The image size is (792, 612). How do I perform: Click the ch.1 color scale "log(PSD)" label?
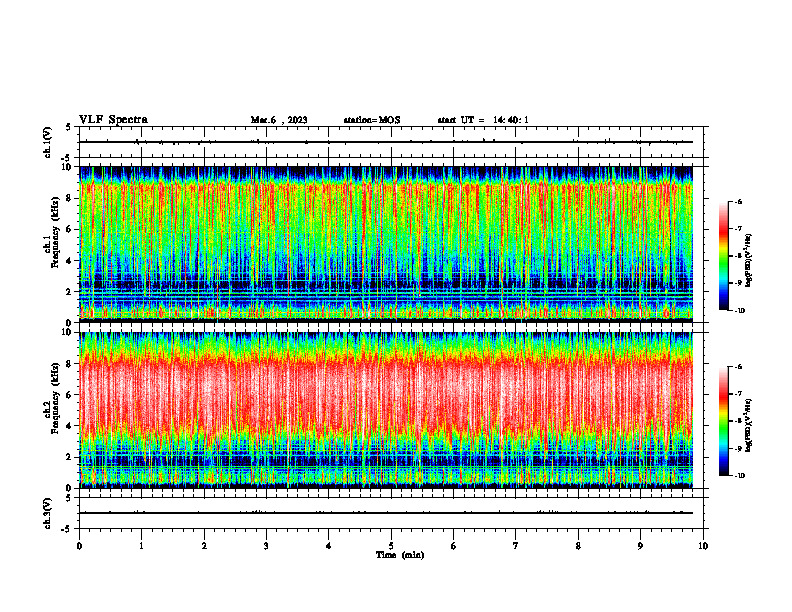click(749, 261)
